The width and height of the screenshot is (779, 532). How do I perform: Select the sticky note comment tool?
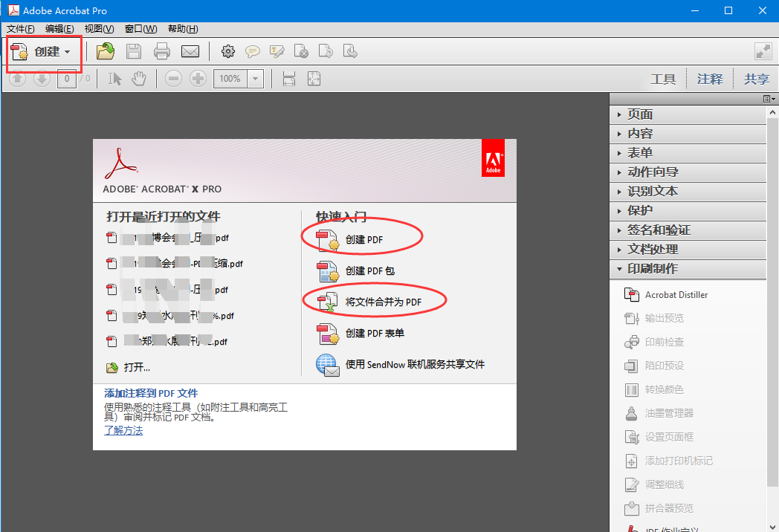tap(253, 51)
